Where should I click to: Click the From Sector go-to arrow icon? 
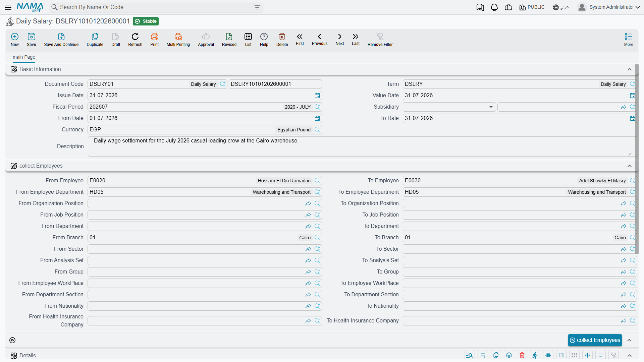[x=308, y=249]
